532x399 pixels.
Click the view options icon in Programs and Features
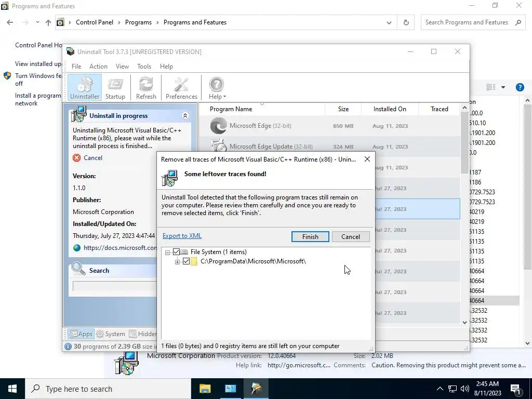pos(490,87)
